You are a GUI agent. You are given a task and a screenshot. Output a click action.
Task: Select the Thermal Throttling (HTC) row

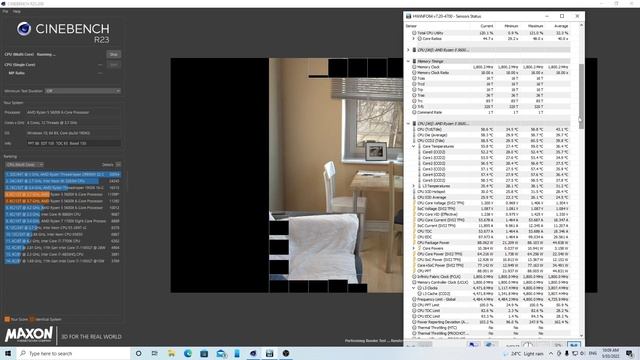[x=491, y=327]
